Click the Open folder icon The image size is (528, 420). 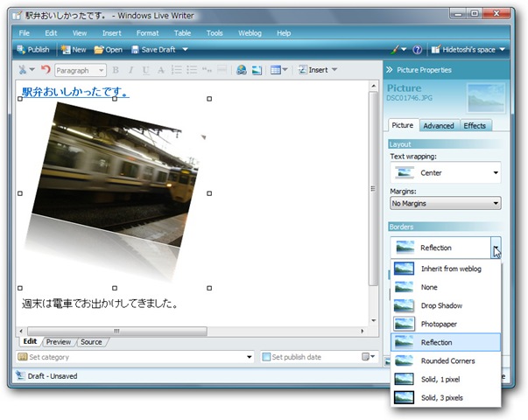pos(99,50)
